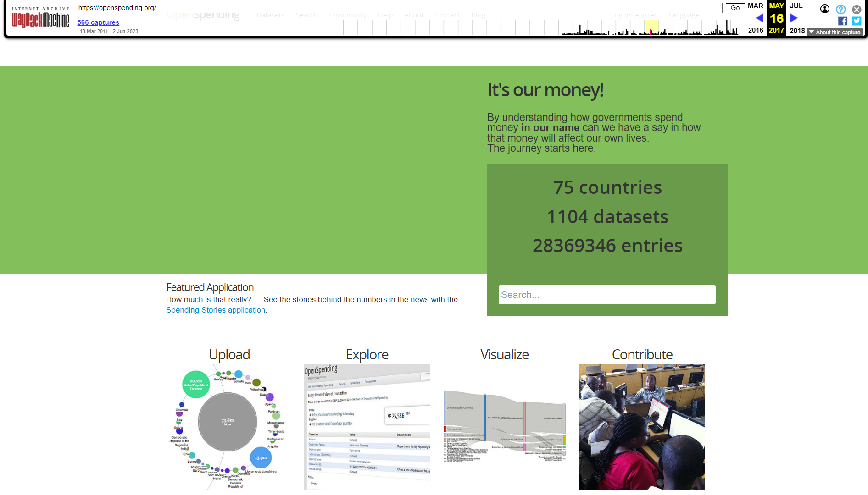Open the 566 captures link

tap(98, 22)
